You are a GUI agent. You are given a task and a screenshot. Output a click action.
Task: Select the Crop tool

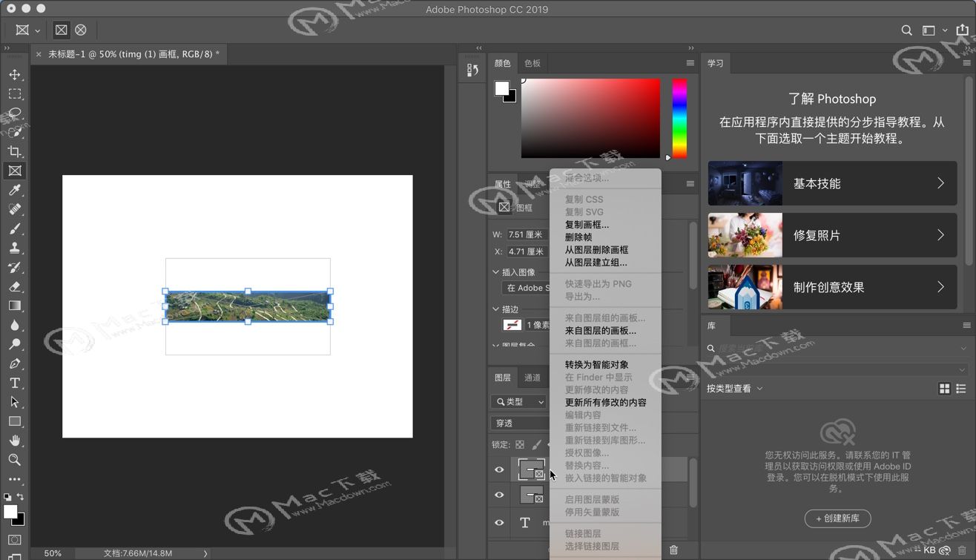tap(15, 151)
